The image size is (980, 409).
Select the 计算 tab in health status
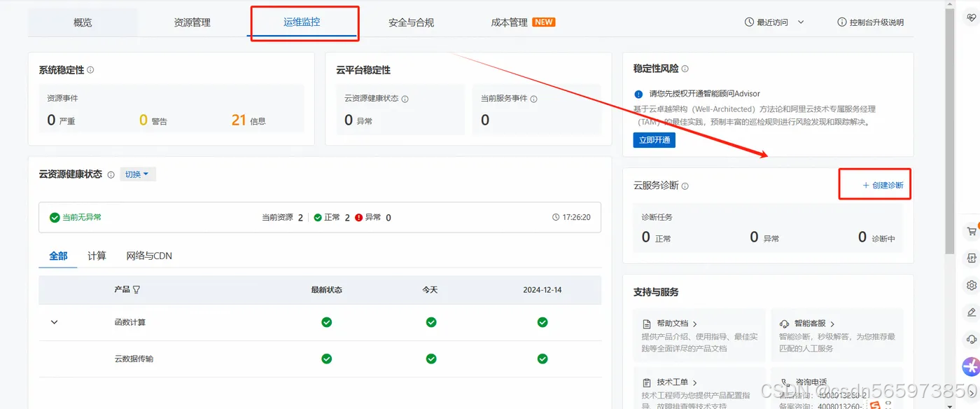click(x=96, y=256)
